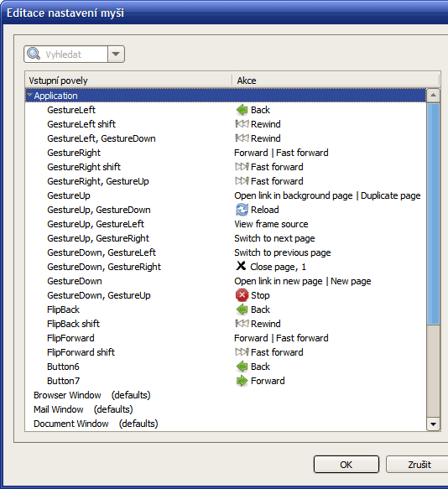Click the Back arrow icon for Button6 row
The height and width of the screenshot is (489, 448).
click(x=242, y=367)
